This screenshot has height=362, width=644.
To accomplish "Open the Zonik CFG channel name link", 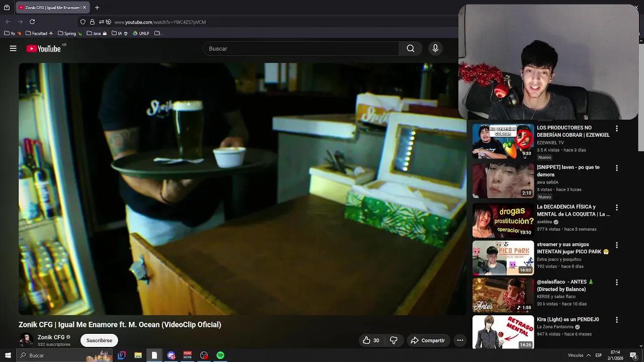I will pyautogui.click(x=51, y=337).
